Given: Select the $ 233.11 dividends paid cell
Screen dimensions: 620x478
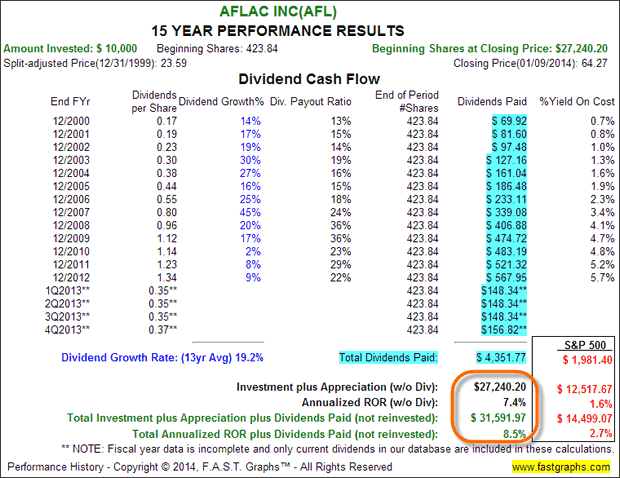Looking at the screenshot, I should point(506,199).
